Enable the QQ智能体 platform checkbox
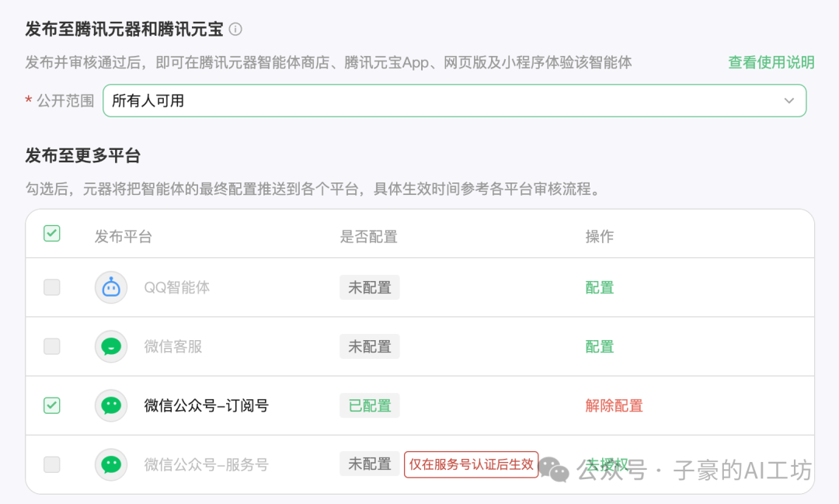Image resolution: width=839 pixels, height=504 pixels. pyautogui.click(x=51, y=287)
